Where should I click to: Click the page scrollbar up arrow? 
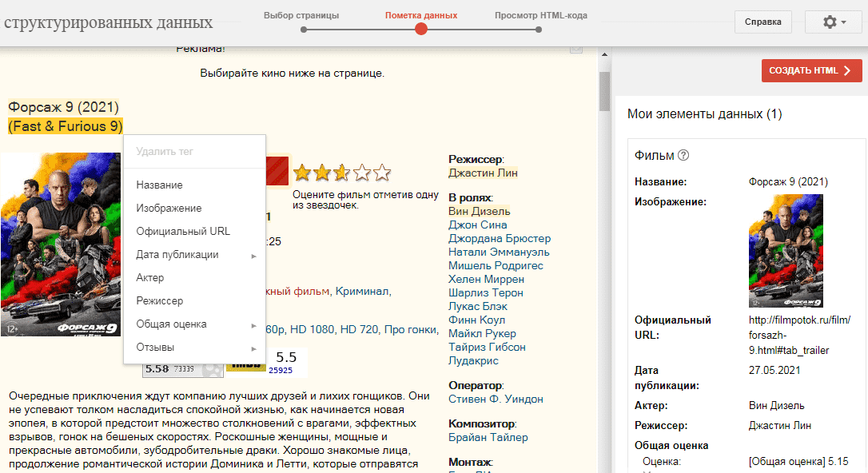tap(604, 54)
